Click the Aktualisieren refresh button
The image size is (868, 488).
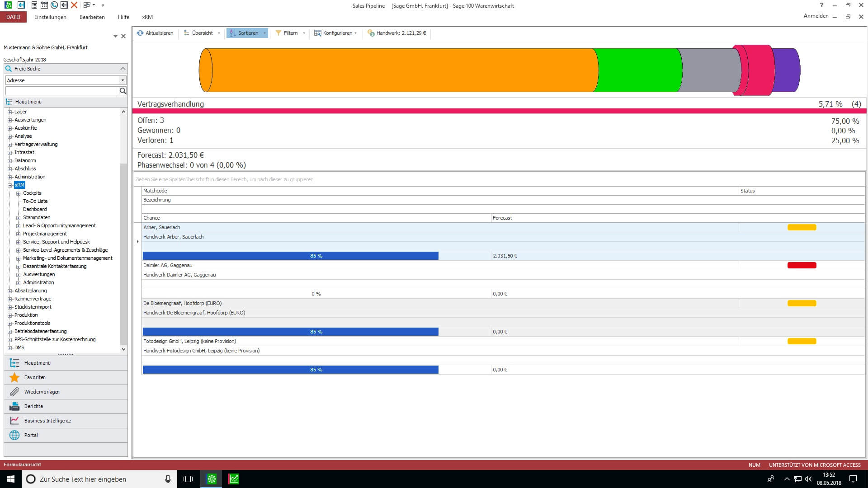pos(155,33)
